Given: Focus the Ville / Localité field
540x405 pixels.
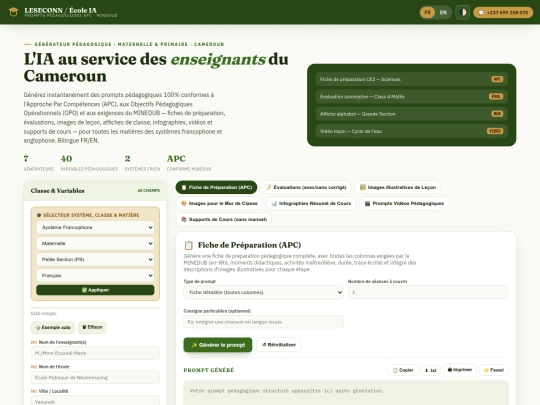Looking at the screenshot, I should 95,401.
